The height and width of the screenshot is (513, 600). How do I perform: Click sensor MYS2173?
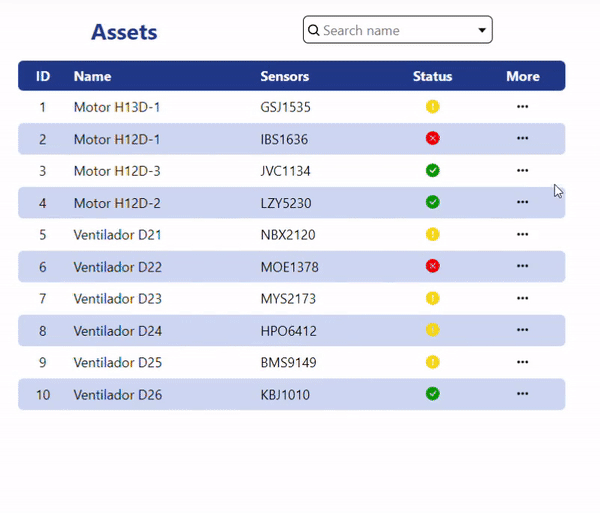point(288,299)
